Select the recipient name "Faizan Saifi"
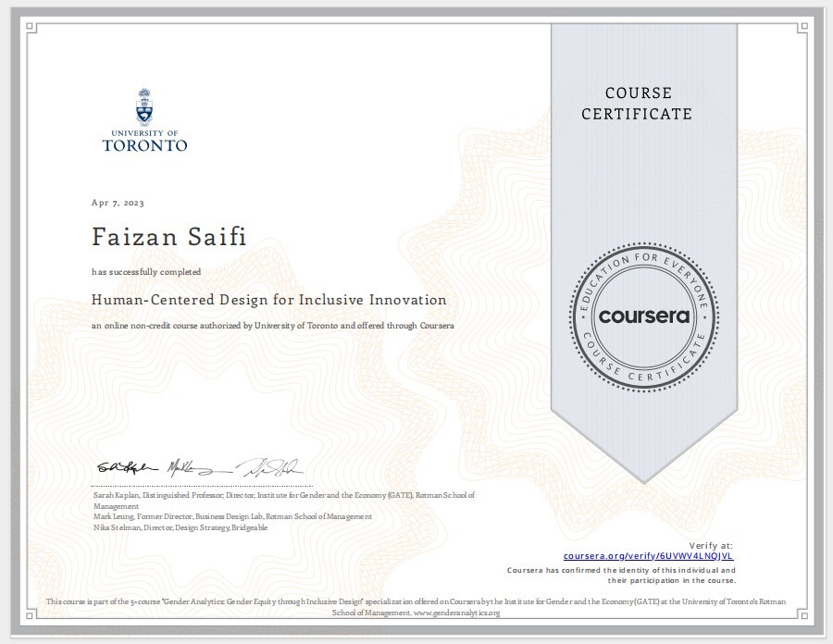This screenshot has width=833, height=644. (x=169, y=237)
